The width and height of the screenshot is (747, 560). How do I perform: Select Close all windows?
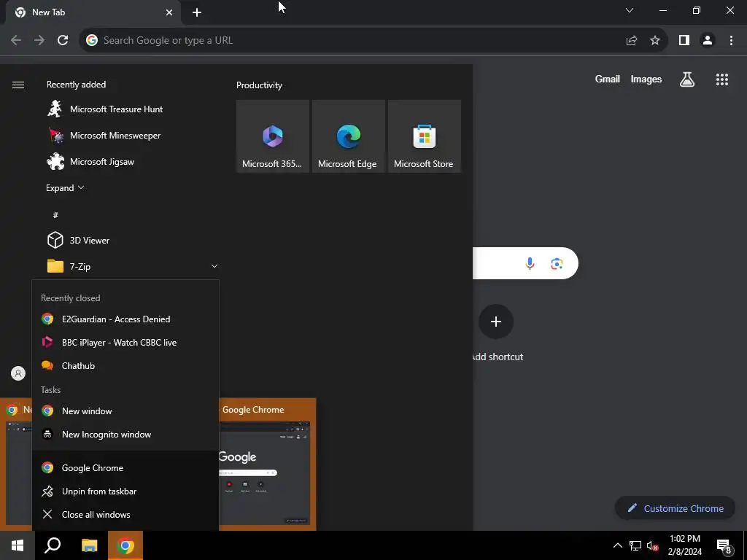125,514
